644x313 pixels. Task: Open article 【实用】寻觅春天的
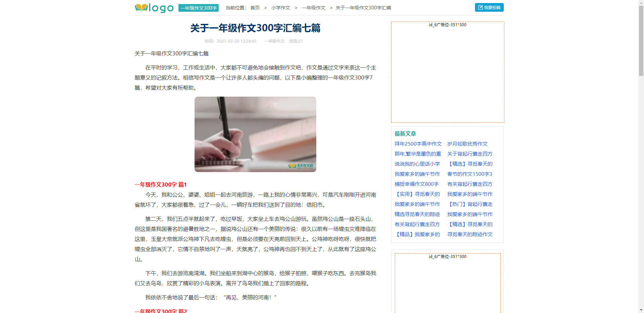(417, 194)
